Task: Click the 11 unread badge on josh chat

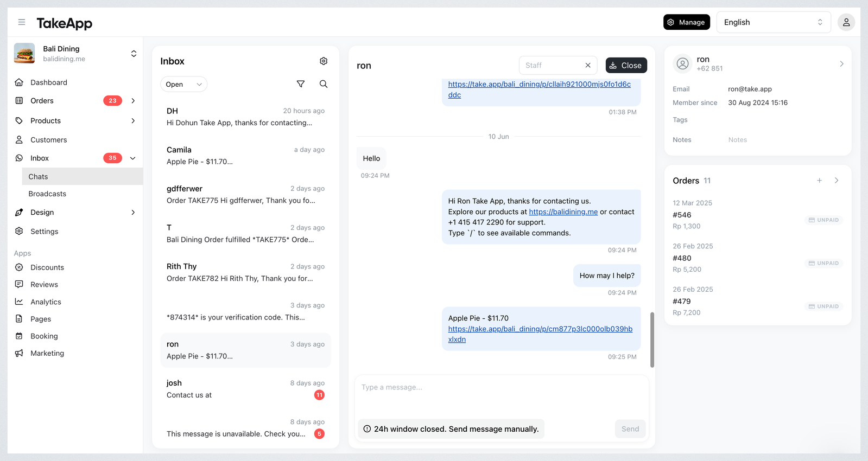Action: coord(319,395)
